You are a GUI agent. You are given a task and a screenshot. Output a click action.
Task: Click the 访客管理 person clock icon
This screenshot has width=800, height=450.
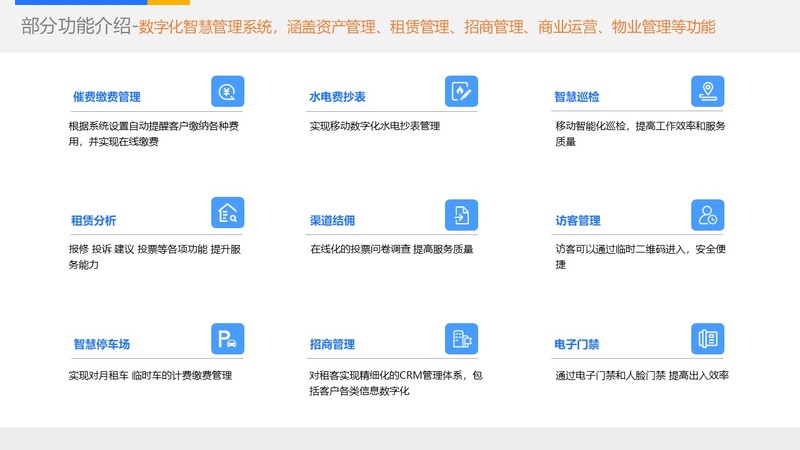708,215
